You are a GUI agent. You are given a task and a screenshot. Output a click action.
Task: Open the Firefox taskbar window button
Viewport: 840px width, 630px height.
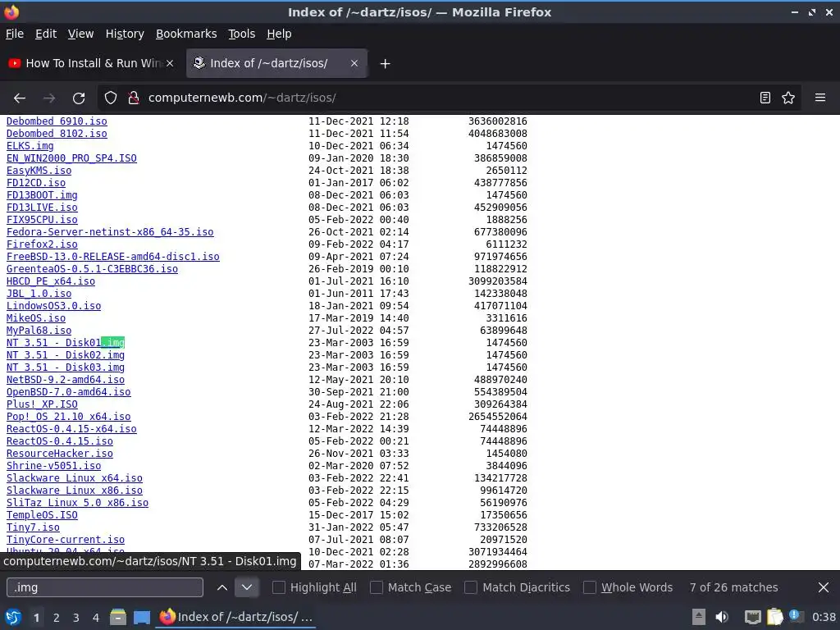[236, 617]
